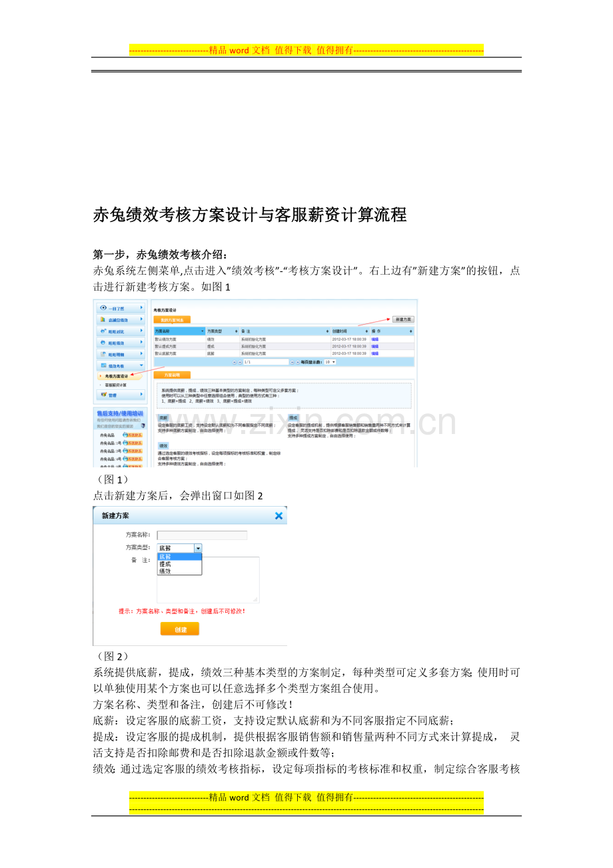Select 默认底薪方案 row name
The image size is (613, 868).
tap(165, 353)
